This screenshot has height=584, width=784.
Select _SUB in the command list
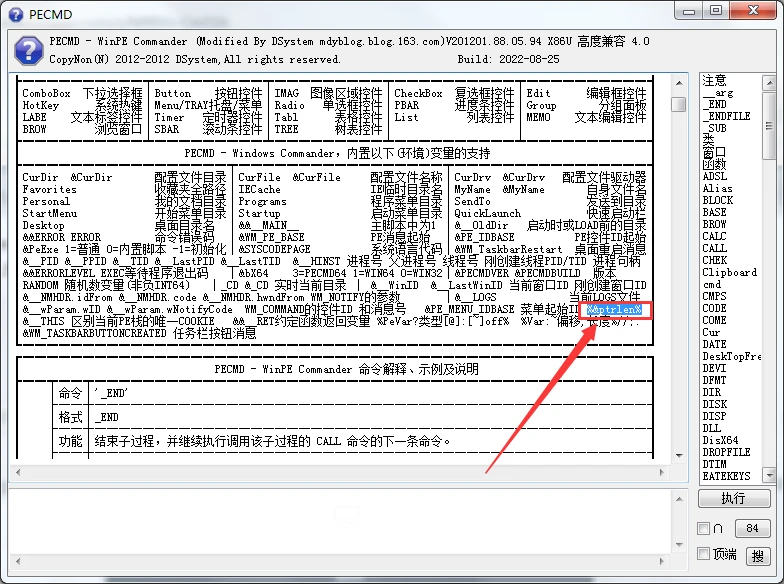(714, 128)
